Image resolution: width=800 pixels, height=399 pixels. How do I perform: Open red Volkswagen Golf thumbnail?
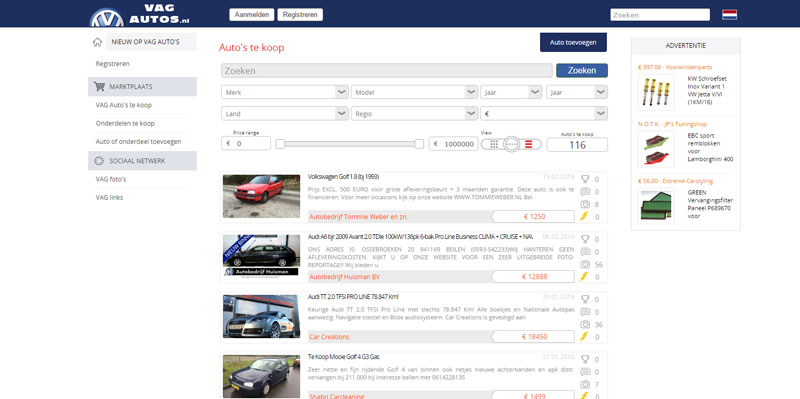click(261, 196)
